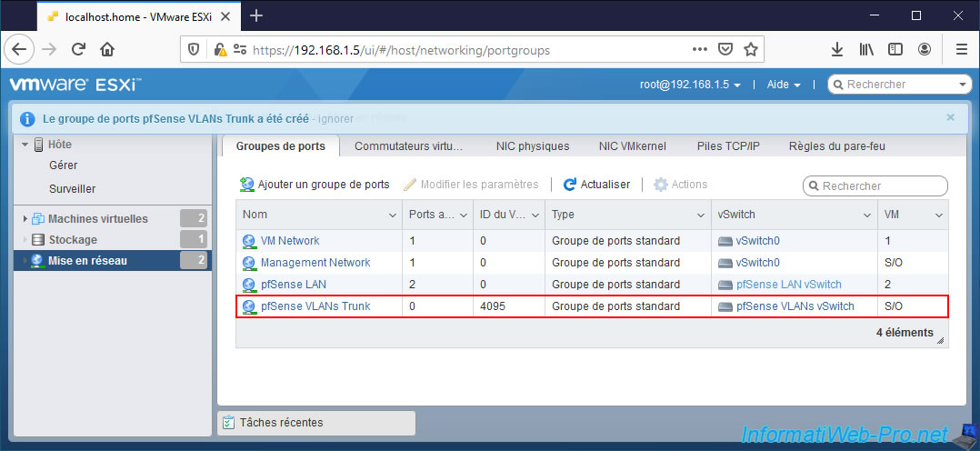Screen dimensions: 980x451
Task: Open the pfSense VLANs Trunk port group
Action: click(x=315, y=306)
